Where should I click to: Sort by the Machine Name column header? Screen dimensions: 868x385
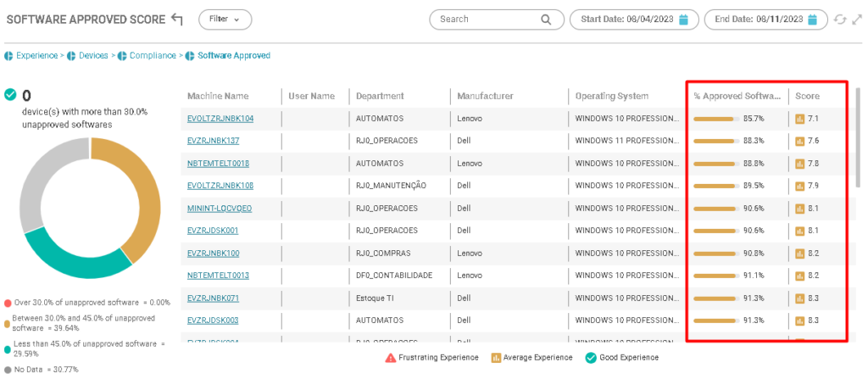pos(218,96)
